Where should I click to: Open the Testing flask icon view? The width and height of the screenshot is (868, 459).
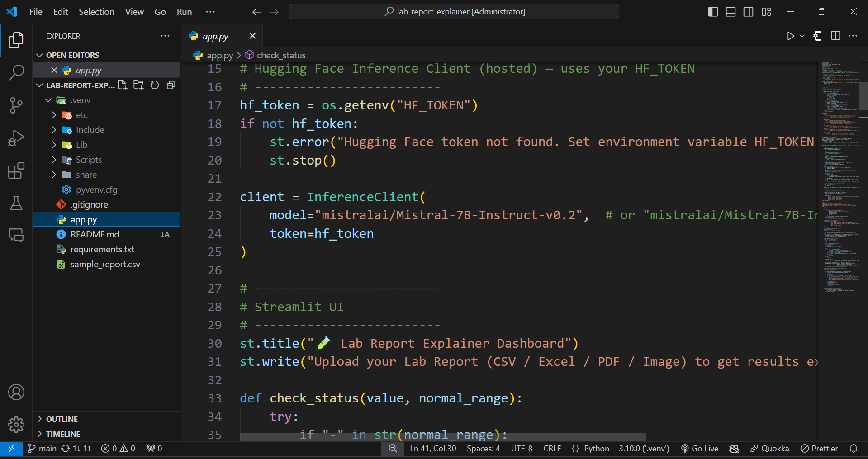(x=16, y=203)
